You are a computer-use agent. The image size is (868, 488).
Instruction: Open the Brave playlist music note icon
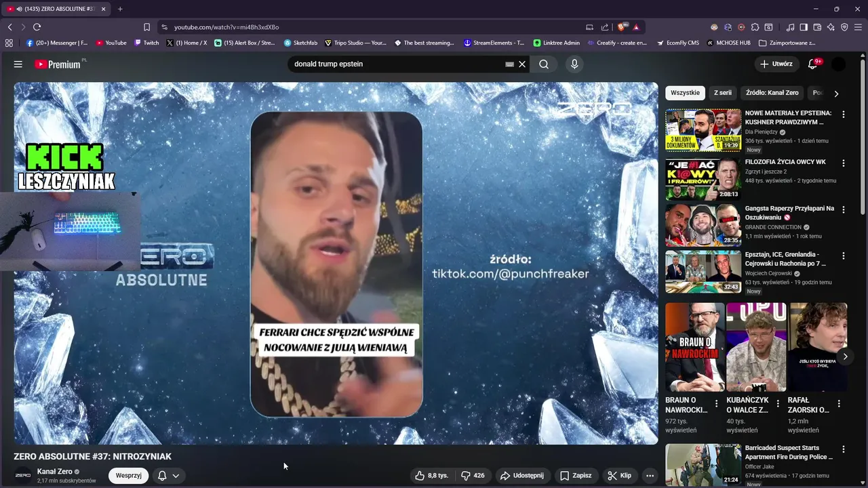[790, 27]
